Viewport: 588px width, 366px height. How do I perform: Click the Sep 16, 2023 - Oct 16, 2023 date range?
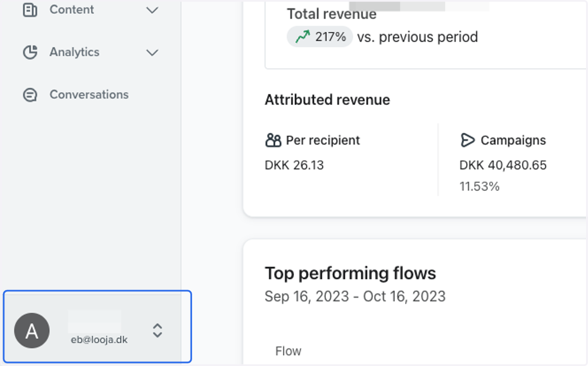355,296
